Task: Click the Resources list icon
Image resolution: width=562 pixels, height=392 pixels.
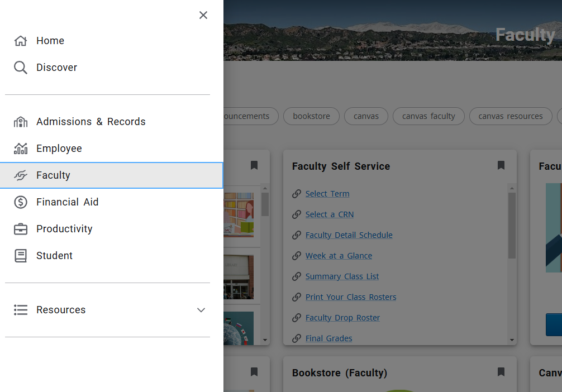Action: point(21,309)
